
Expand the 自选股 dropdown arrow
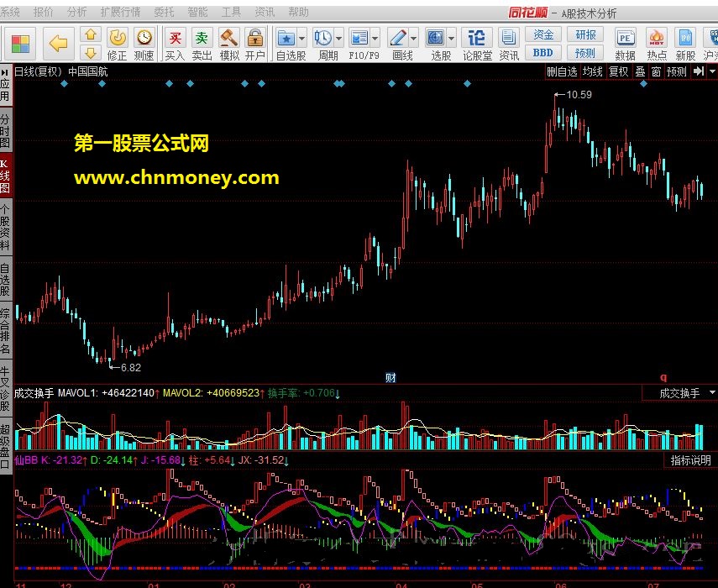[301, 39]
